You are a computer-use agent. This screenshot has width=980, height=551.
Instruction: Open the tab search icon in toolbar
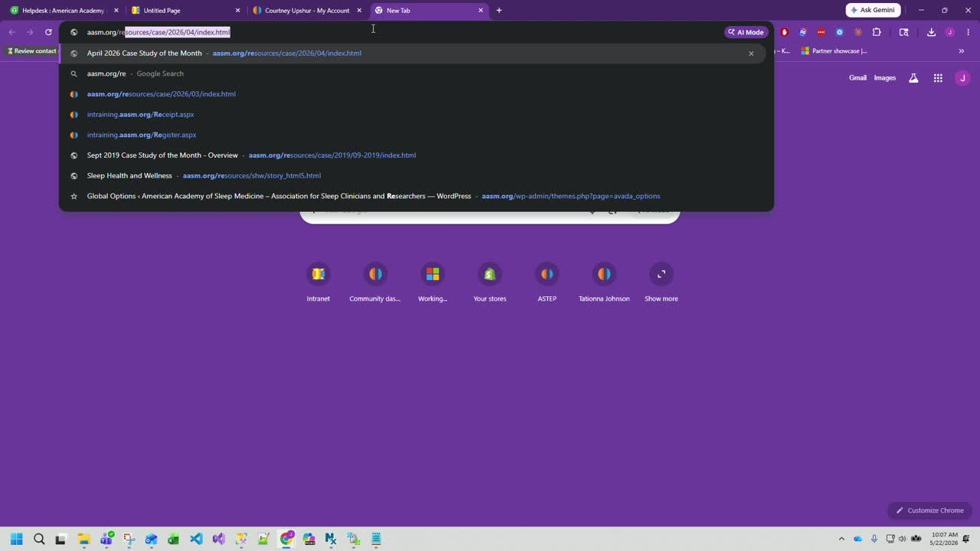tap(904, 32)
